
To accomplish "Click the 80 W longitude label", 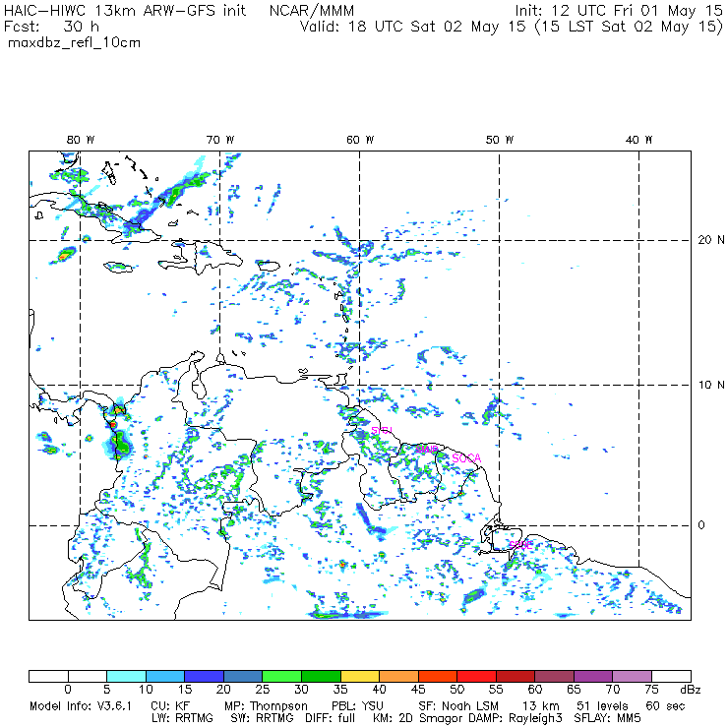I will pos(81,140).
